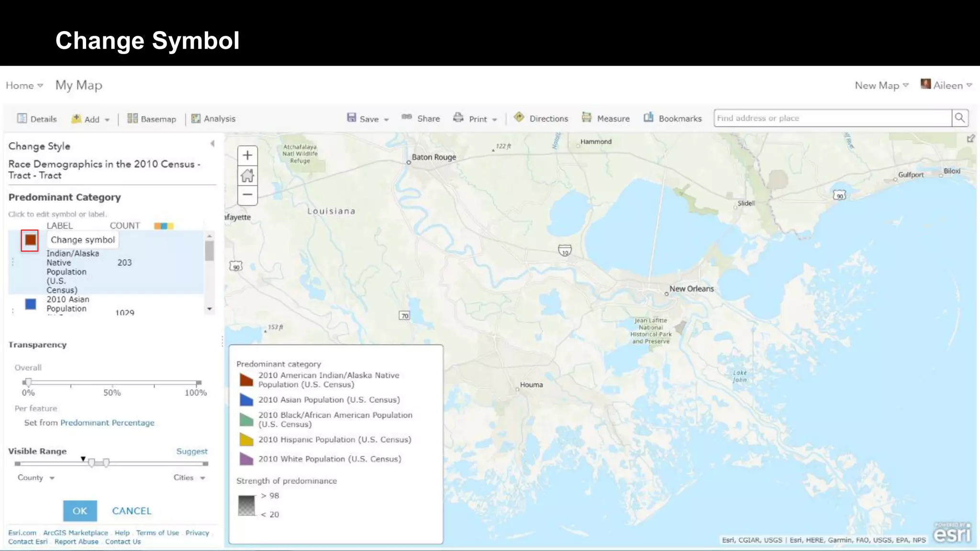
Task: Open the Aileen account menu
Action: point(947,85)
